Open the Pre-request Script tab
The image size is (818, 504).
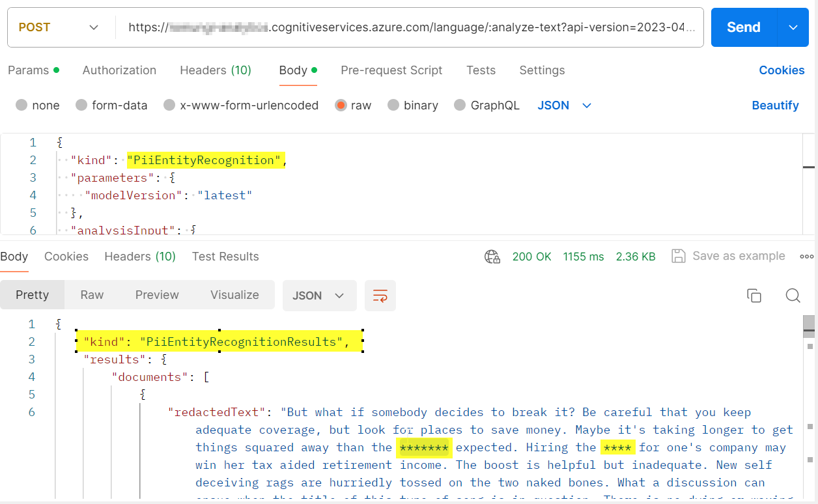[x=391, y=70]
